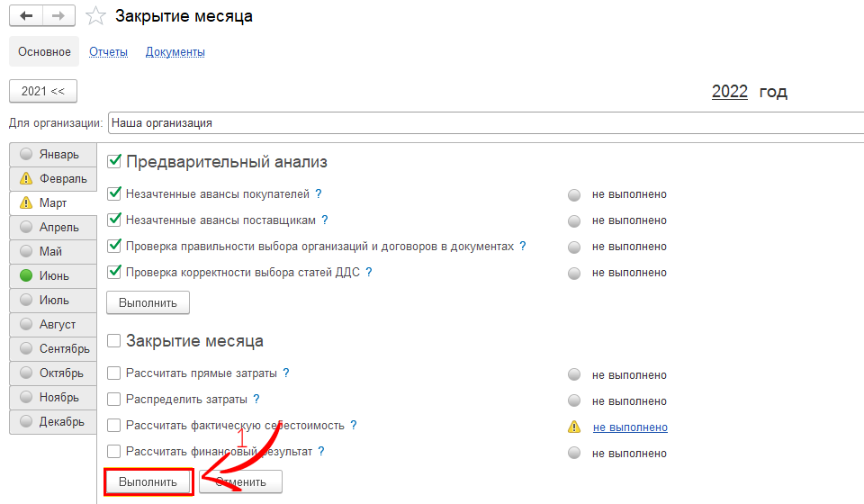Open the underlined не выполнено link
864x504 pixels.
click(x=629, y=427)
